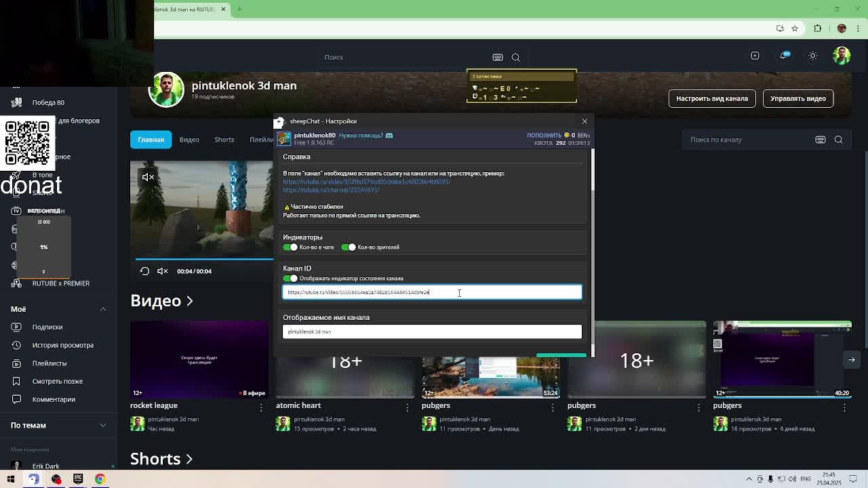
Task: Select the Видео channel tab
Action: tap(189, 140)
